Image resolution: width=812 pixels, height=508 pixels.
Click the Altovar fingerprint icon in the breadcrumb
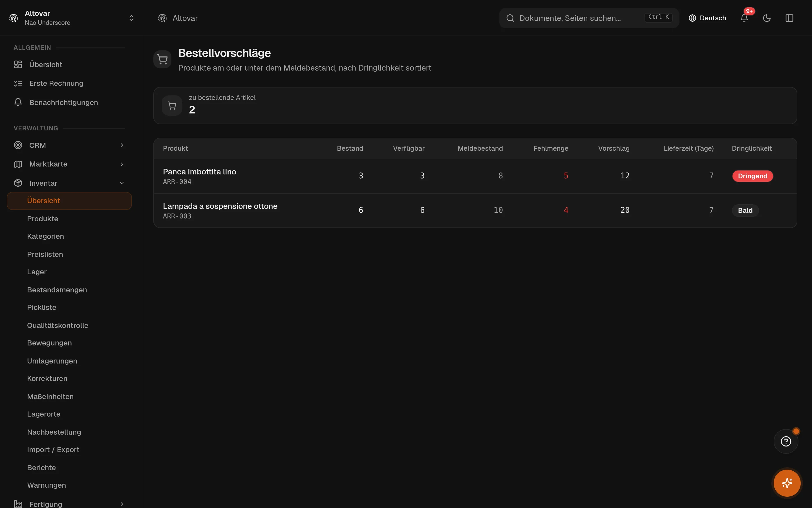[x=162, y=18]
